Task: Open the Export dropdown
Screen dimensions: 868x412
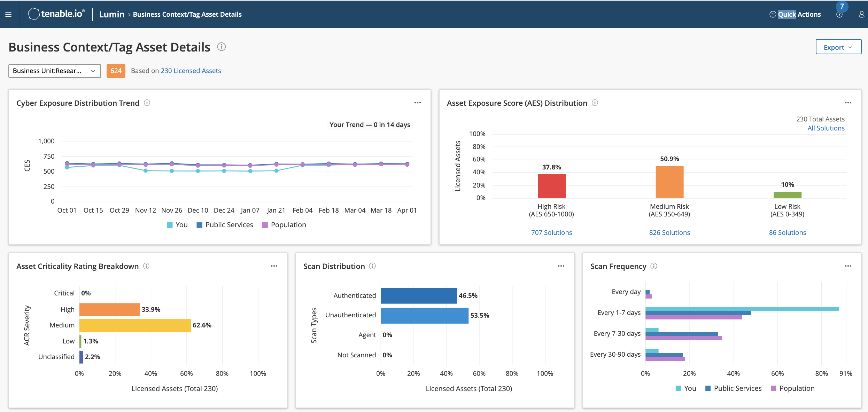Action: click(838, 47)
